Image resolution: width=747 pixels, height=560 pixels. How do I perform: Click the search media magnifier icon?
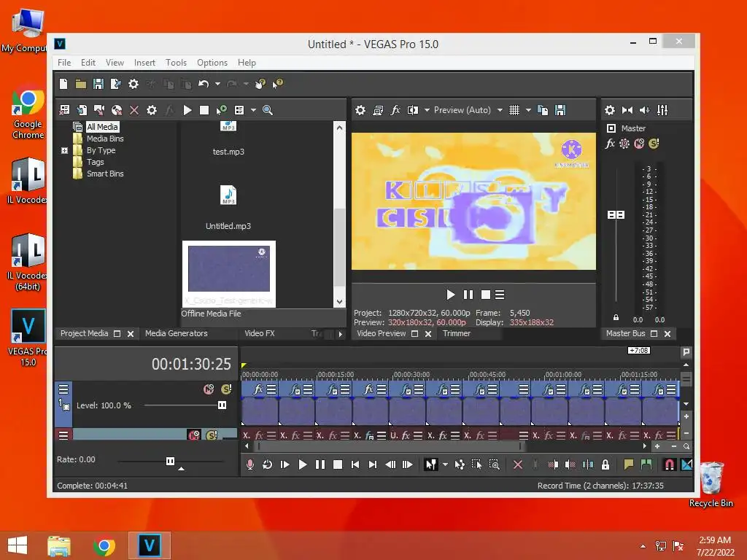268,111
